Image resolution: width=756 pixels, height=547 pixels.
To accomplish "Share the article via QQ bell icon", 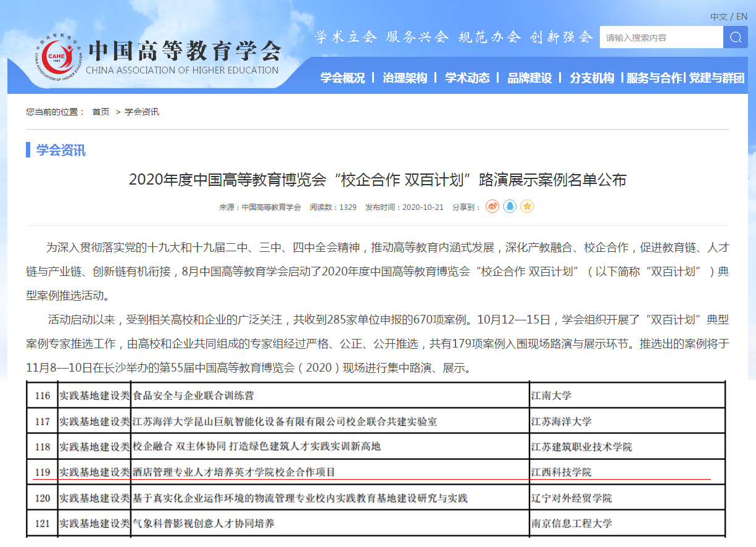I will tap(509, 206).
